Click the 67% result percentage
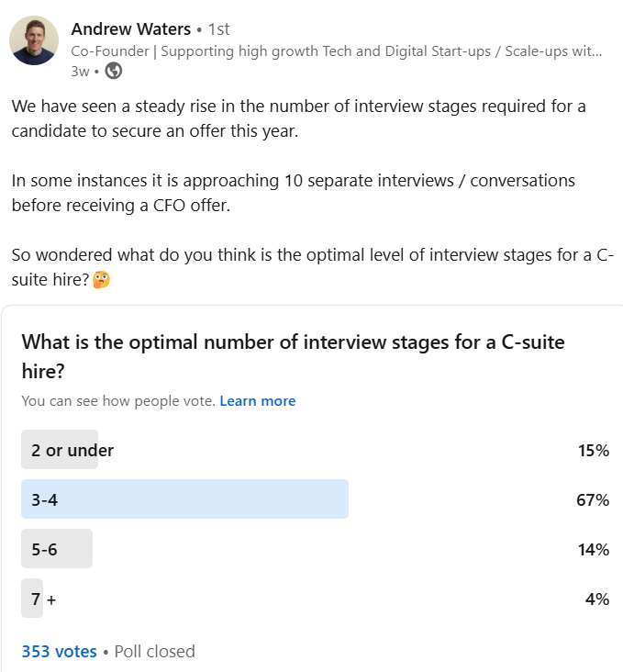Screen dimensions: 623x672 (x=593, y=499)
